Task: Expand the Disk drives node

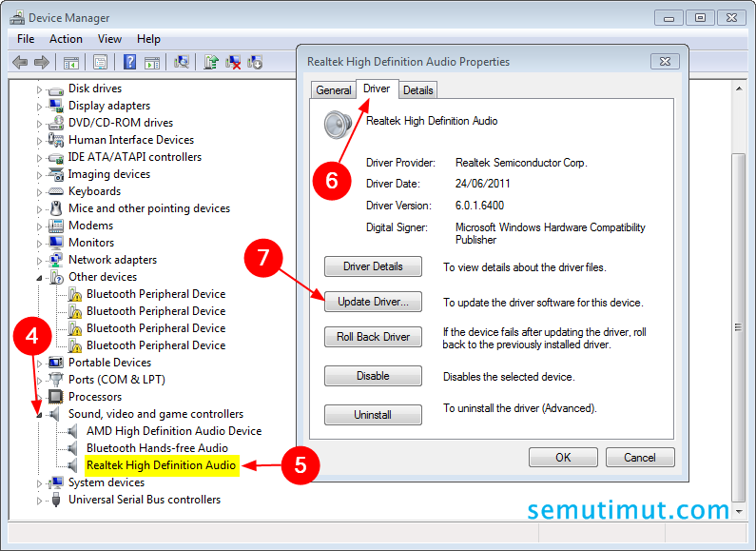Action: click(x=39, y=89)
